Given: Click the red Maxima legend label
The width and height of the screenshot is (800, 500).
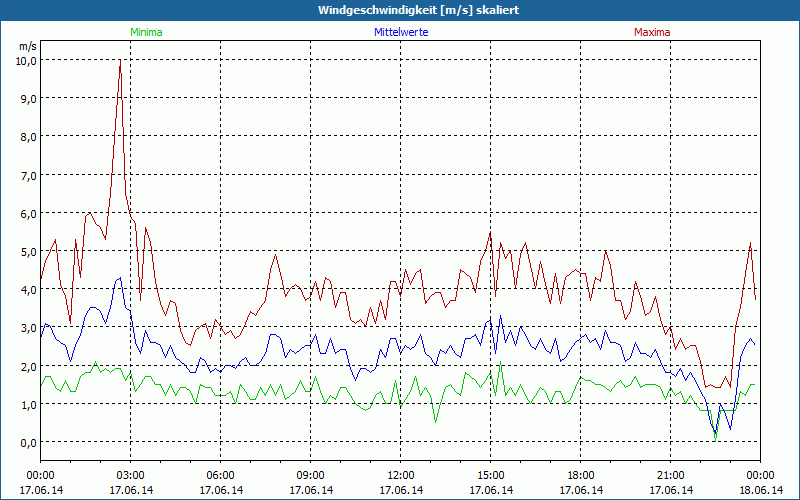Looking at the screenshot, I should click(x=652, y=32).
